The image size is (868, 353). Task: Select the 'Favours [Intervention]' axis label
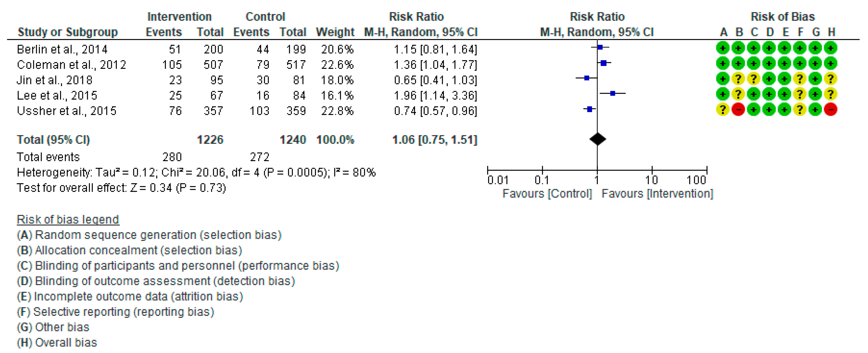(x=657, y=193)
